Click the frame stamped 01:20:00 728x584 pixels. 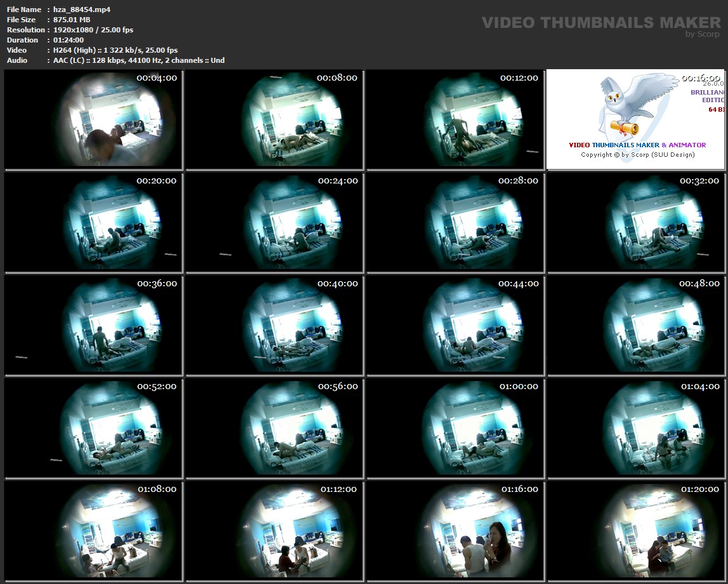[635, 531]
